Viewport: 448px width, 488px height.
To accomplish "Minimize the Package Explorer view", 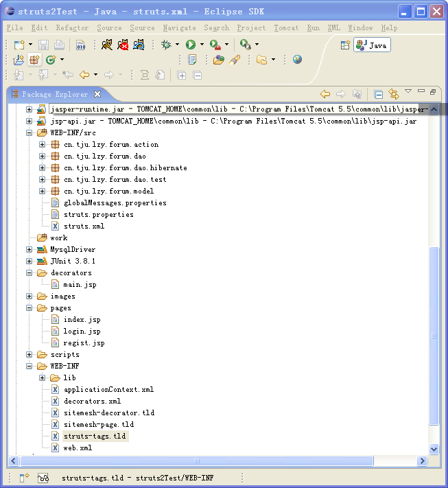I will (421, 91).
